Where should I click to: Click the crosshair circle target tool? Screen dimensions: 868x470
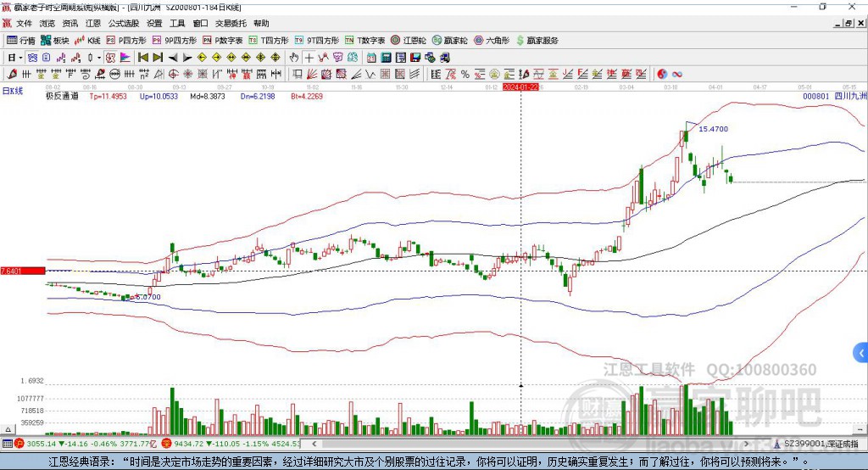pos(173,75)
